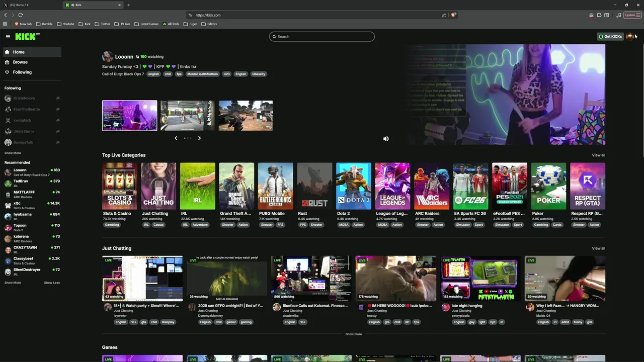Image resolution: width=644 pixels, height=362 pixels.
Task: Expand Show More under Recommended list
Action: (13, 283)
